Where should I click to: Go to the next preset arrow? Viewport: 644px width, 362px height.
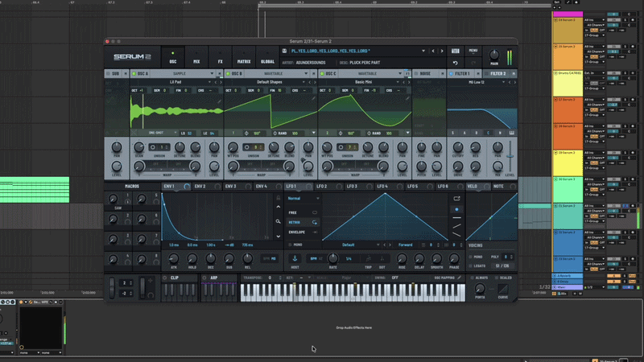coord(442,51)
